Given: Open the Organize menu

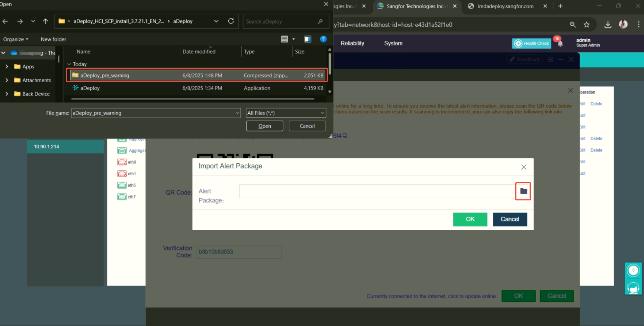Looking at the screenshot, I should [x=16, y=39].
